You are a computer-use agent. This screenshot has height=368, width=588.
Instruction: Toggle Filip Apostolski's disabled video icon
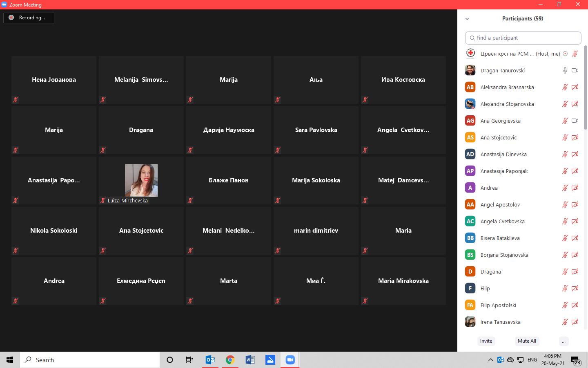click(575, 305)
